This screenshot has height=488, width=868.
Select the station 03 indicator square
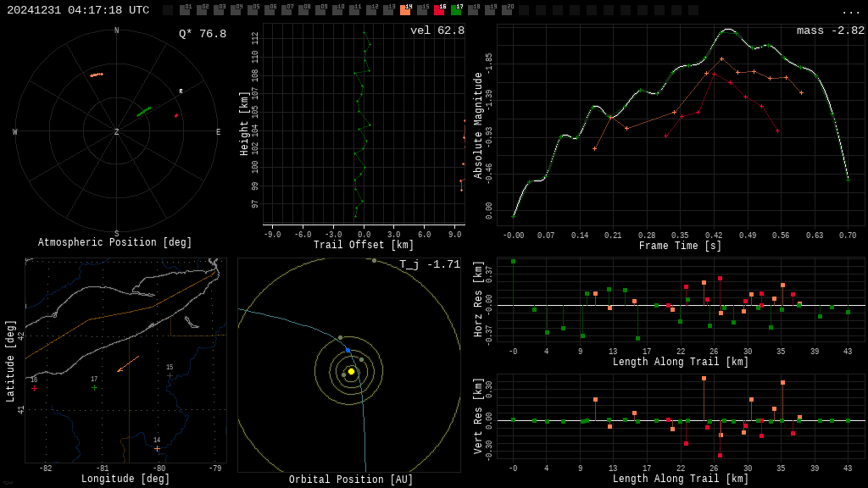click(x=219, y=10)
